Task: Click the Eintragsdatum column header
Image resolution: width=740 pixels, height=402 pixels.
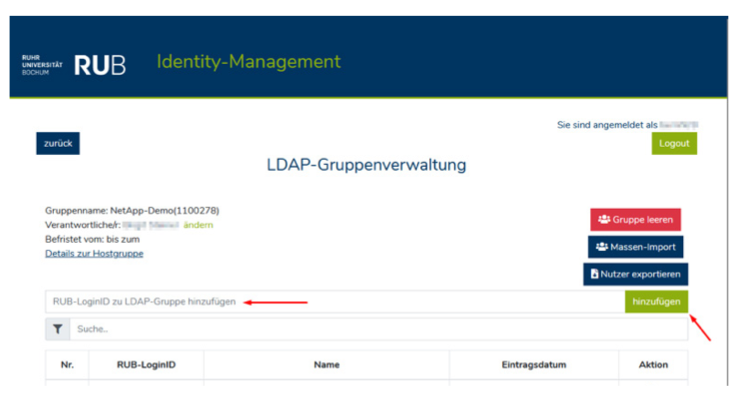Action: point(534,365)
